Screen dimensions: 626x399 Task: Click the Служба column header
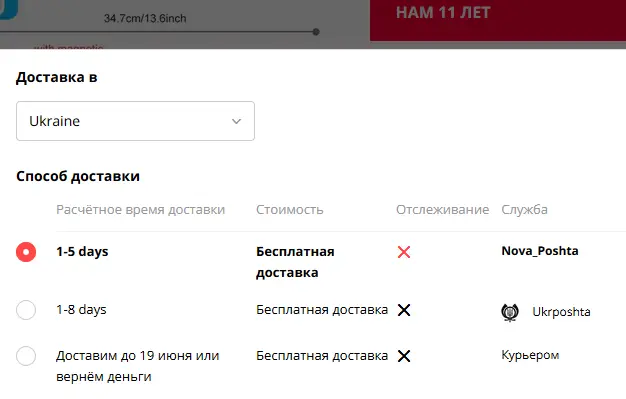click(x=524, y=210)
